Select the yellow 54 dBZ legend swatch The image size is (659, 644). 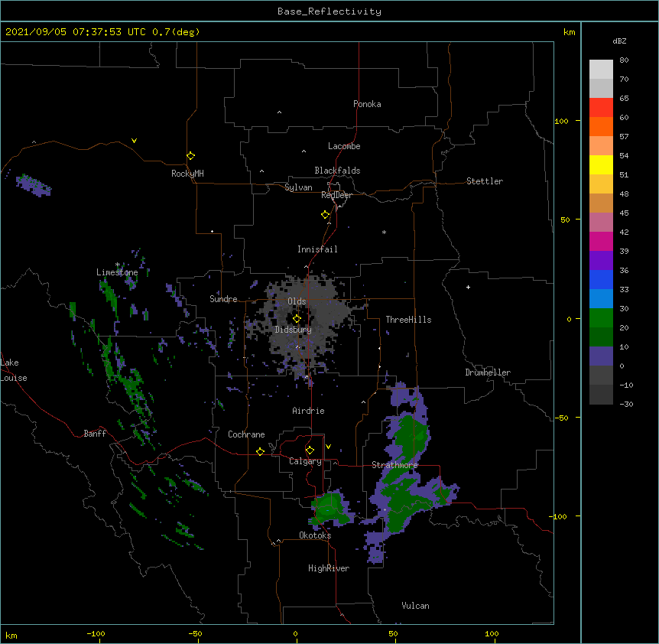[601, 164]
